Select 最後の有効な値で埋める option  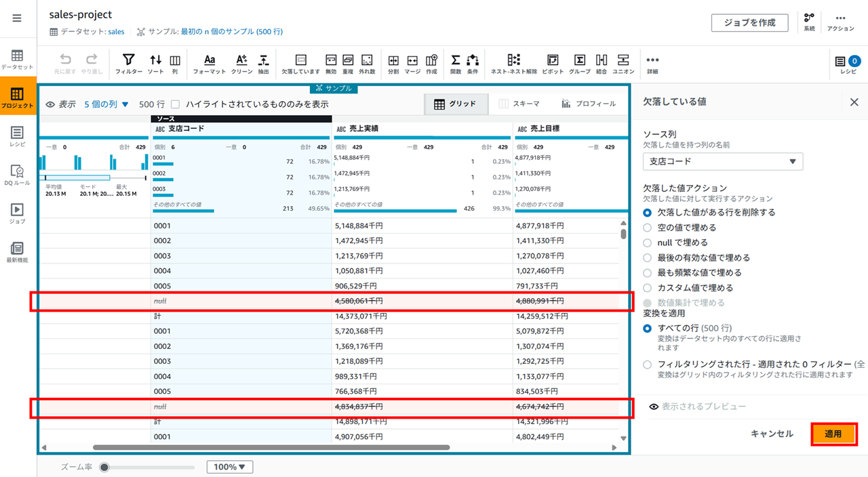pos(647,257)
